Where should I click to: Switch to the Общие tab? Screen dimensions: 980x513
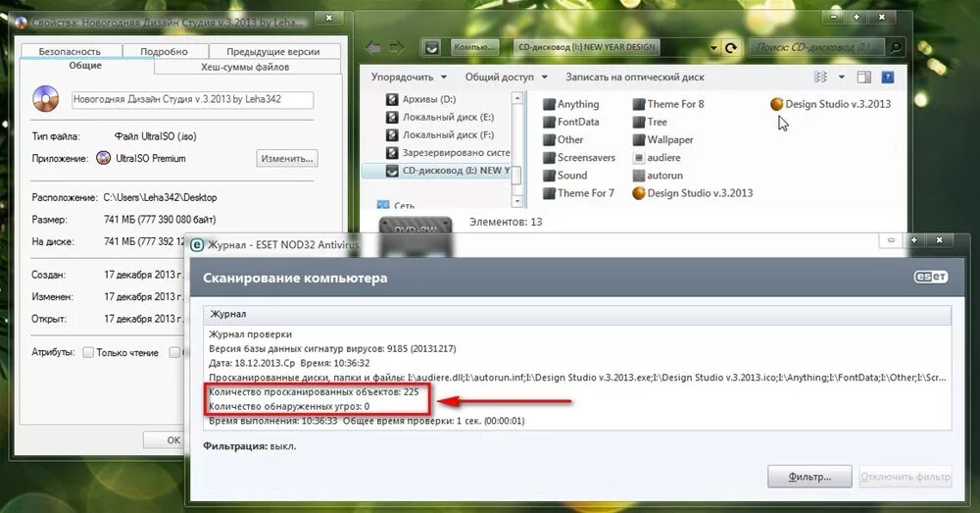(85, 66)
